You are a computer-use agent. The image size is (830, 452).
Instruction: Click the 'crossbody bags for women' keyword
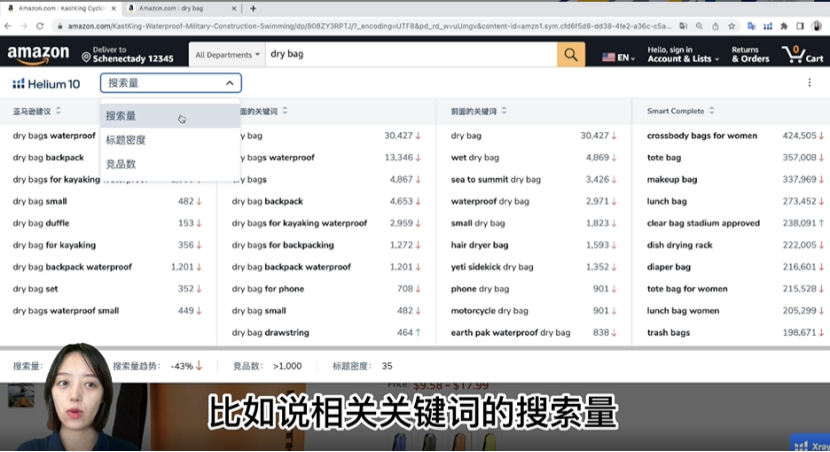coord(702,135)
